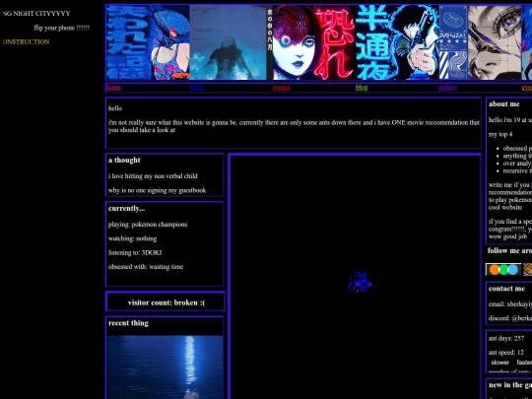Click the "a thought" heading
Screen dimensions: 532x399
[x=124, y=161]
